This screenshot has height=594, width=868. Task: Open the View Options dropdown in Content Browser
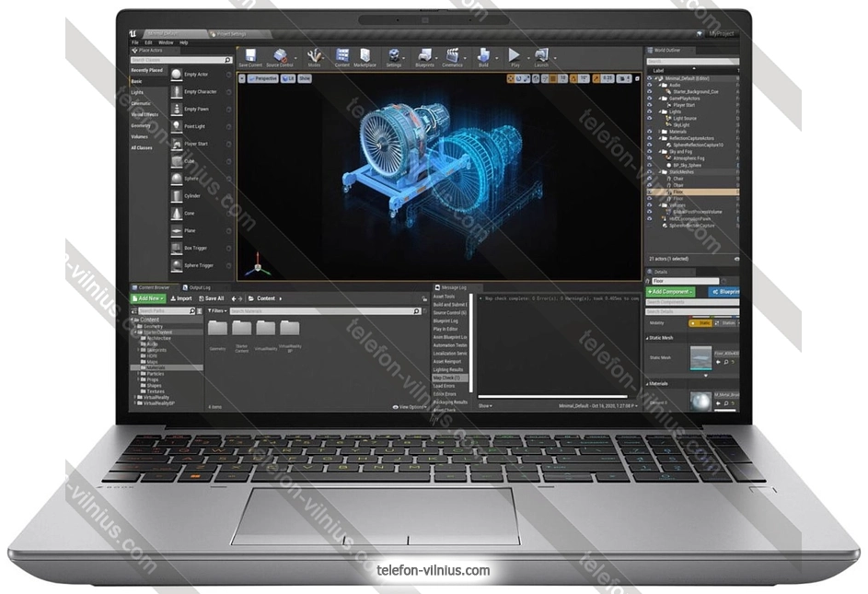pos(410,406)
